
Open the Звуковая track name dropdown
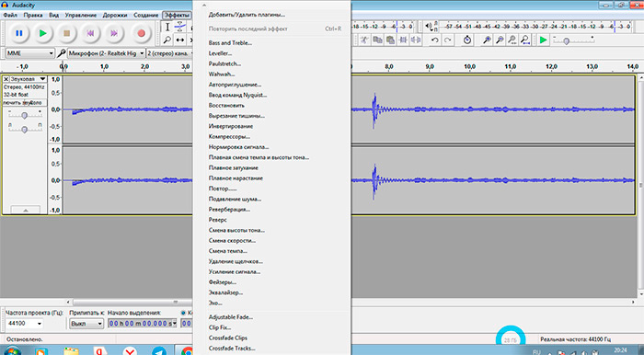[29, 79]
